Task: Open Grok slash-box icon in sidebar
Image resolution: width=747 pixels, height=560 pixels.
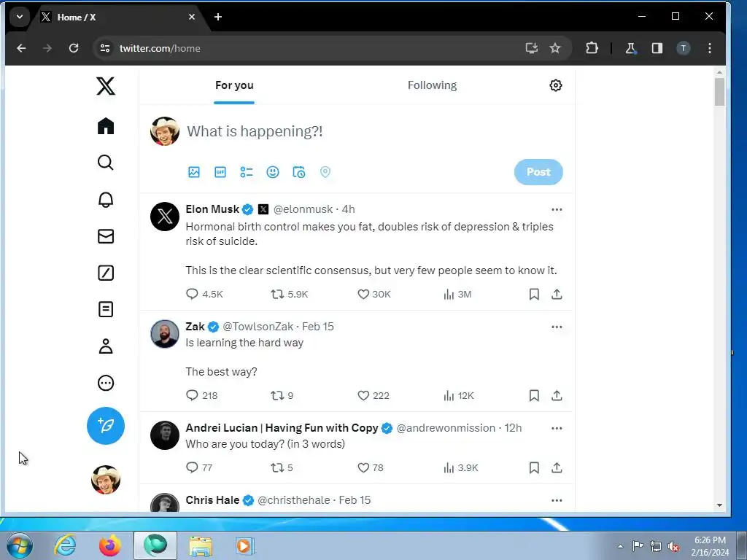Action: pyautogui.click(x=105, y=273)
